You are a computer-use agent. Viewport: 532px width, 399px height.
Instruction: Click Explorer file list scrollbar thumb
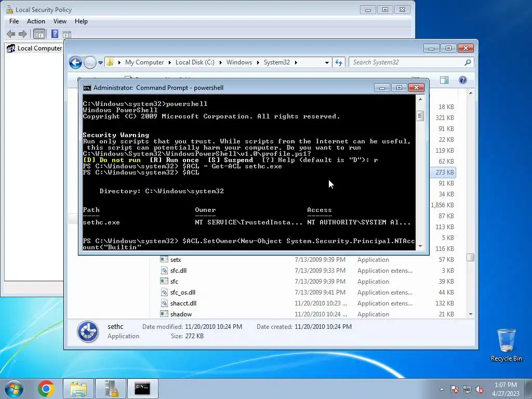pos(470,258)
